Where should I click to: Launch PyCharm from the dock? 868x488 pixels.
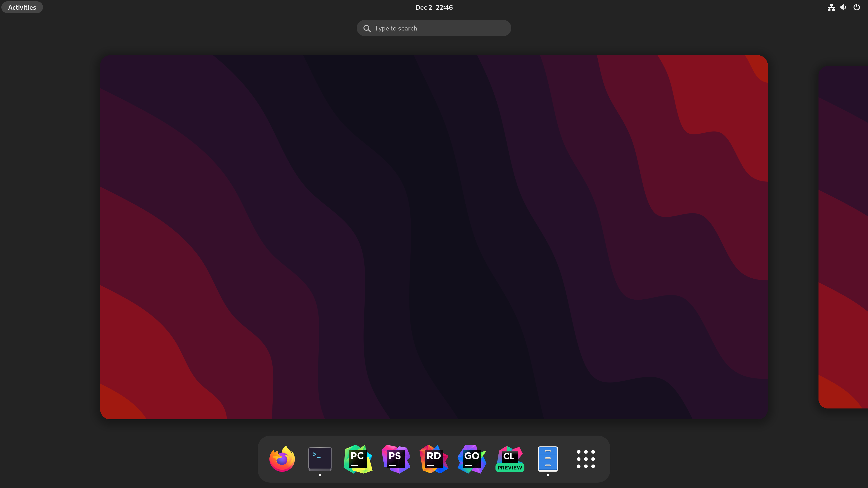tap(358, 459)
